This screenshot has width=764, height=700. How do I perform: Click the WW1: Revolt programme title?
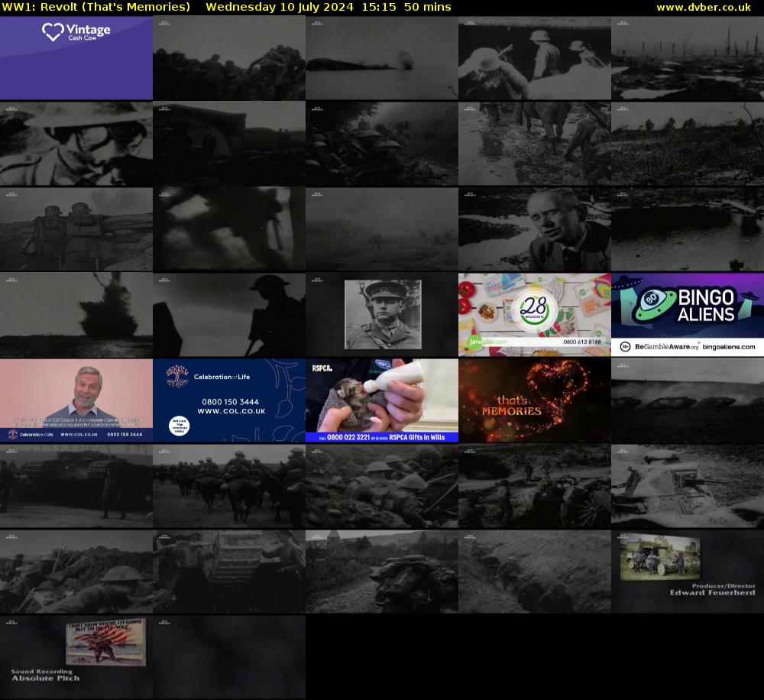coord(95,7)
